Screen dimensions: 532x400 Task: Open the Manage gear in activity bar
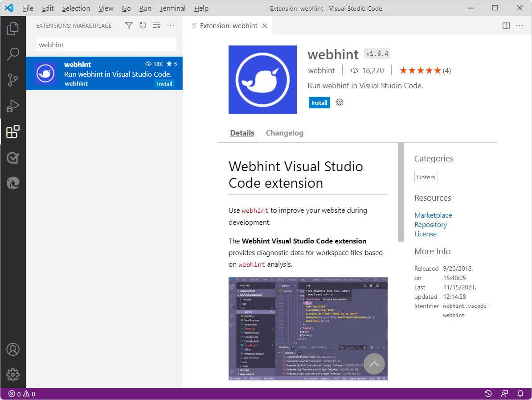coord(13,375)
